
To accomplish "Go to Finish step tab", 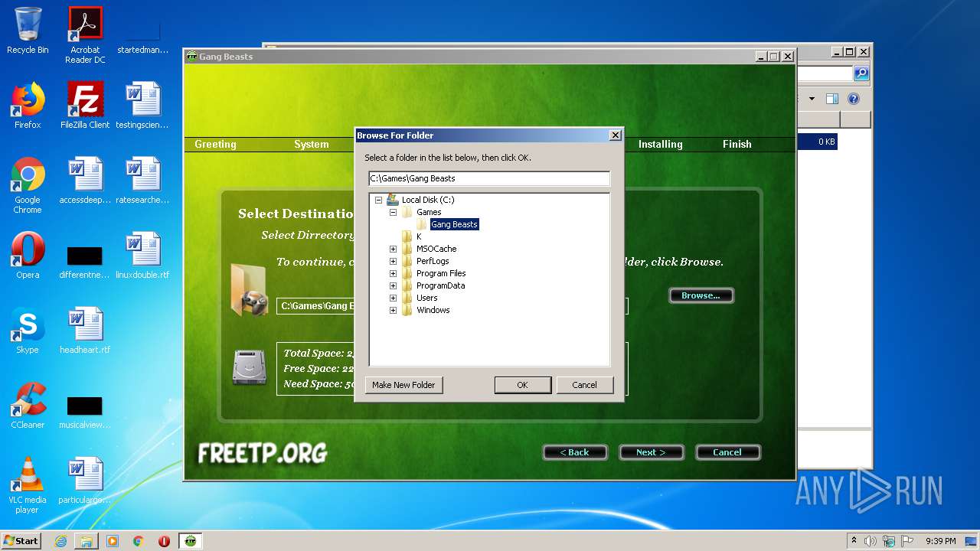I will [x=737, y=144].
